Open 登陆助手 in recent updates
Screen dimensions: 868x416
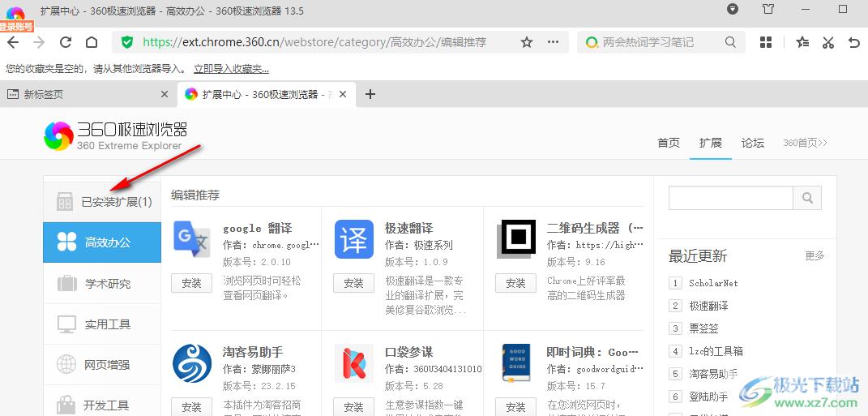pyautogui.click(x=708, y=397)
